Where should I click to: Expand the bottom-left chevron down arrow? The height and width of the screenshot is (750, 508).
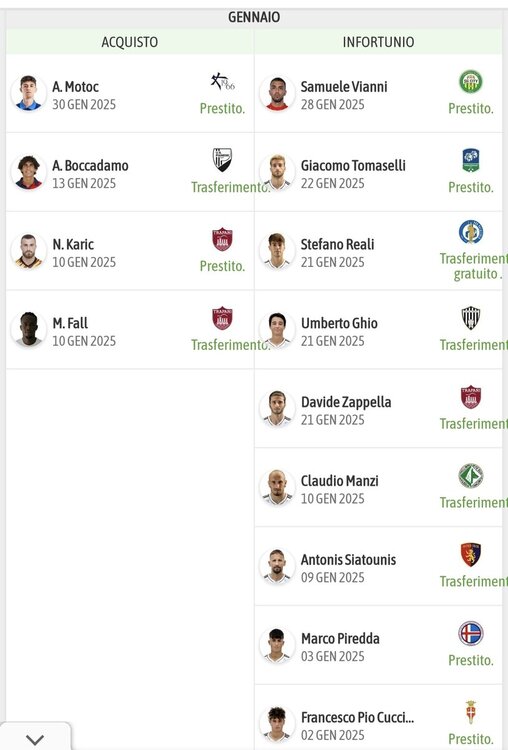[x=35, y=739]
